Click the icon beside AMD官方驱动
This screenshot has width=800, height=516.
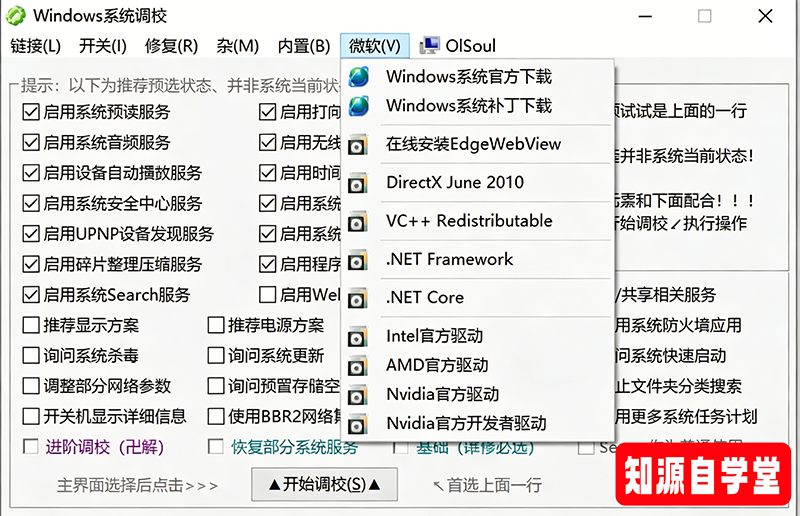point(358,366)
